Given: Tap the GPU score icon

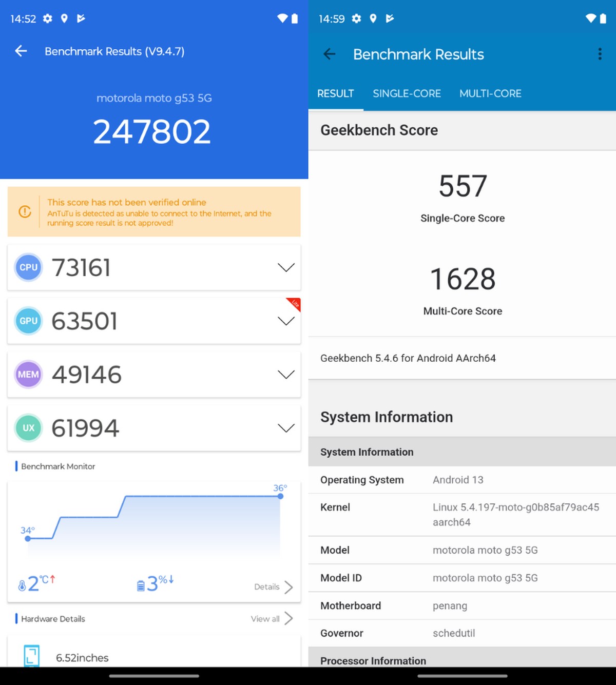Looking at the screenshot, I should pyautogui.click(x=28, y=321).
